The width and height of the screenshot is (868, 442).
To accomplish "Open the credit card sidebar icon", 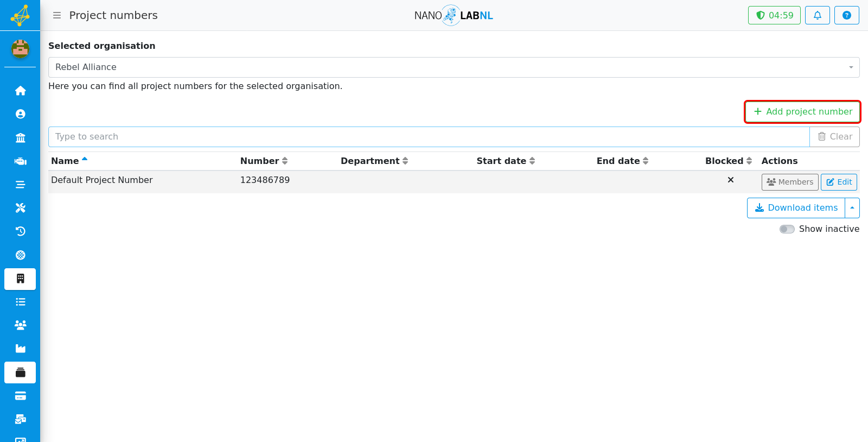I will (x=20, y=396).
